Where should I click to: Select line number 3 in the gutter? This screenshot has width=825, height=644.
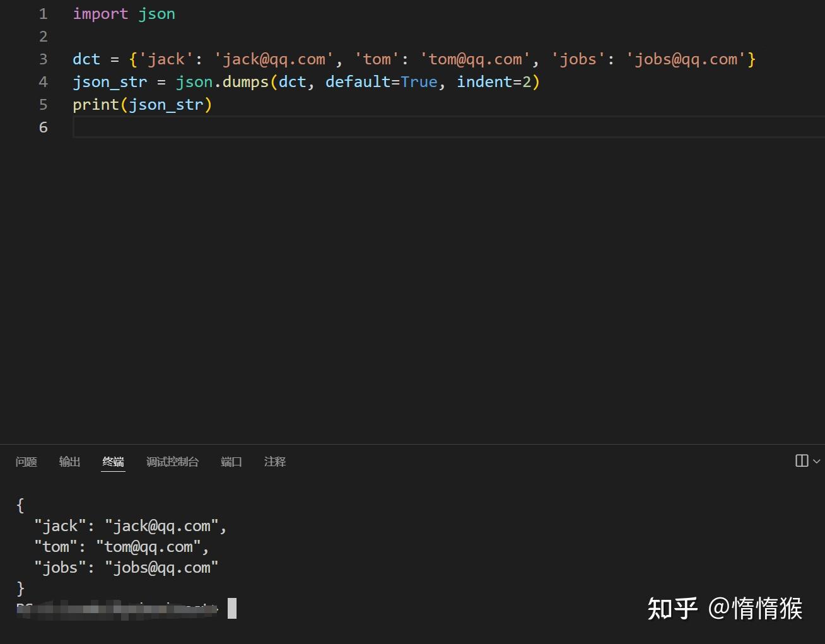pos(43,59)
